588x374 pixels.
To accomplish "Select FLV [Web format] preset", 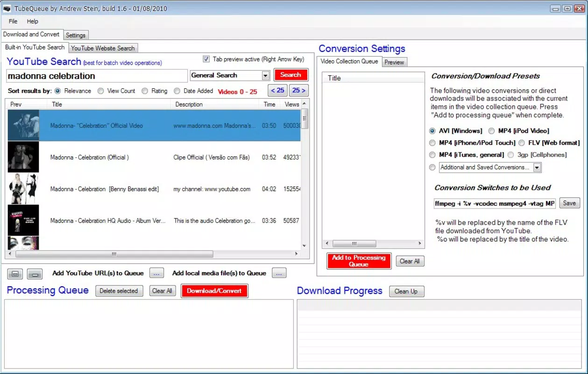I will tap(521, 143).
